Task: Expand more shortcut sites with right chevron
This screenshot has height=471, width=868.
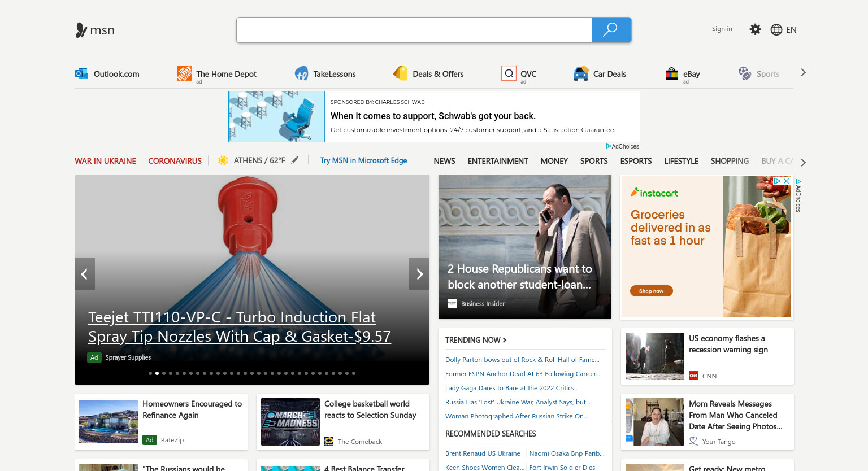Action: pos(803,72)
